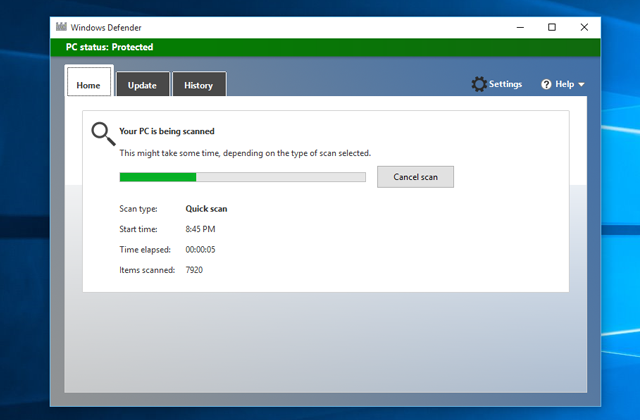This screenshot has width=640, height=420.
Task: Minimize the Windows Defender window
Action: (520, 27)
